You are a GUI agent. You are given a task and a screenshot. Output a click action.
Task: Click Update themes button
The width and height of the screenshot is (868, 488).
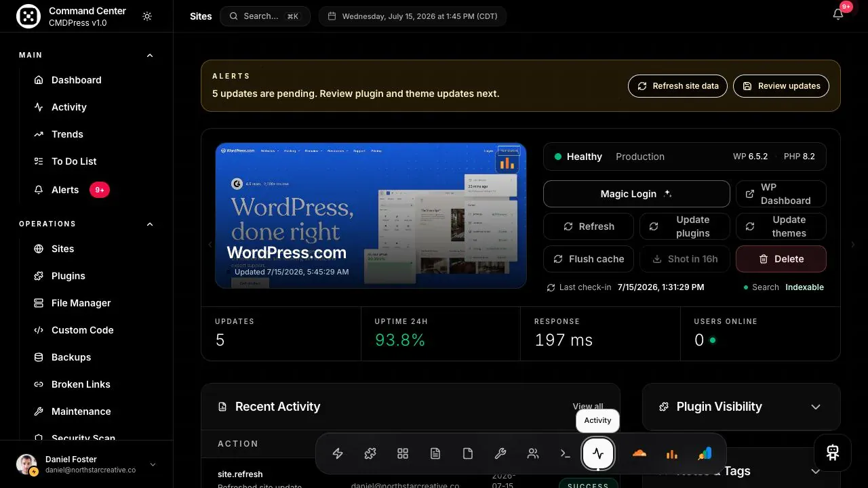[x=781, y=226]
